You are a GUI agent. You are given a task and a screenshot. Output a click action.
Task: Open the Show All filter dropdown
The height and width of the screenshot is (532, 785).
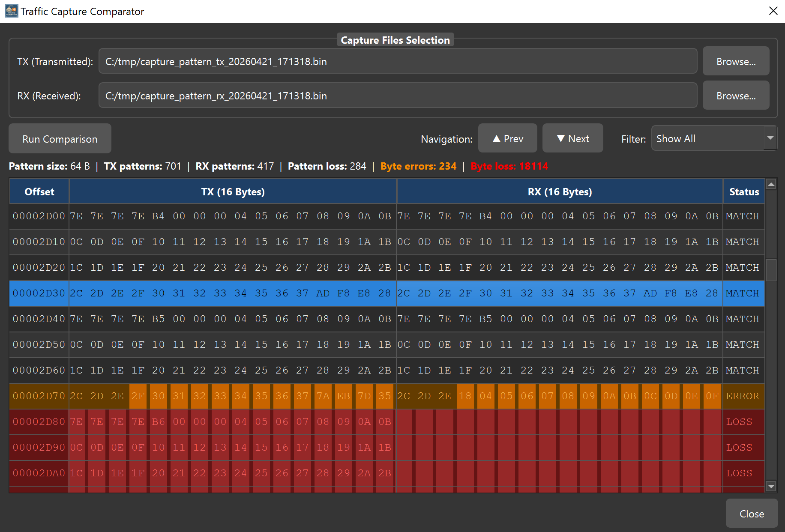pos(714,138)
